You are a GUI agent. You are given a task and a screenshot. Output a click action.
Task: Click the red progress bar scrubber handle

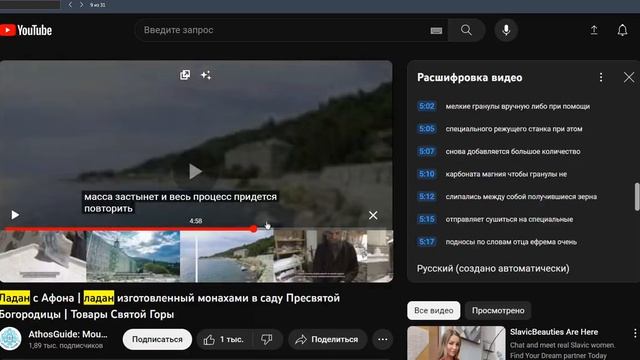[x=253, y=229]
